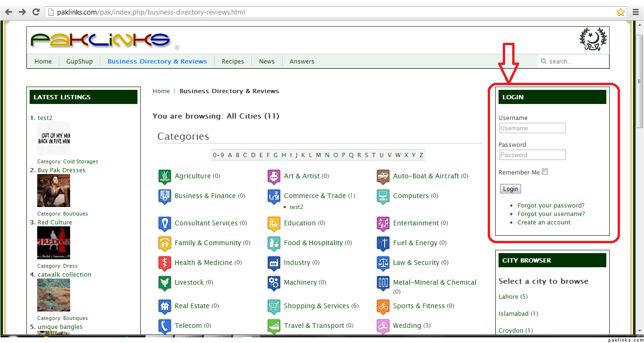
Task: Click the Law & Security scales icon
Action: 383,263
